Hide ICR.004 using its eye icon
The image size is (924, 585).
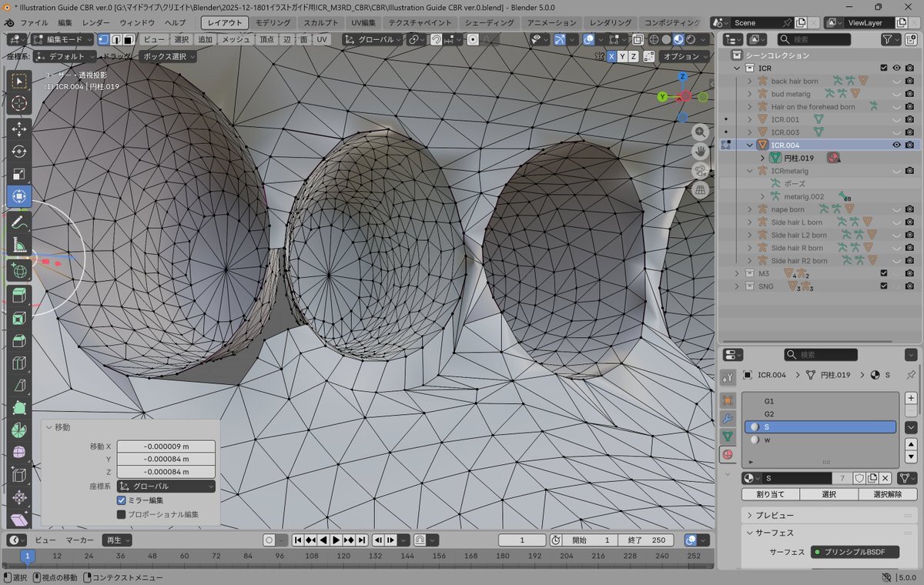[x=896, y=145]
